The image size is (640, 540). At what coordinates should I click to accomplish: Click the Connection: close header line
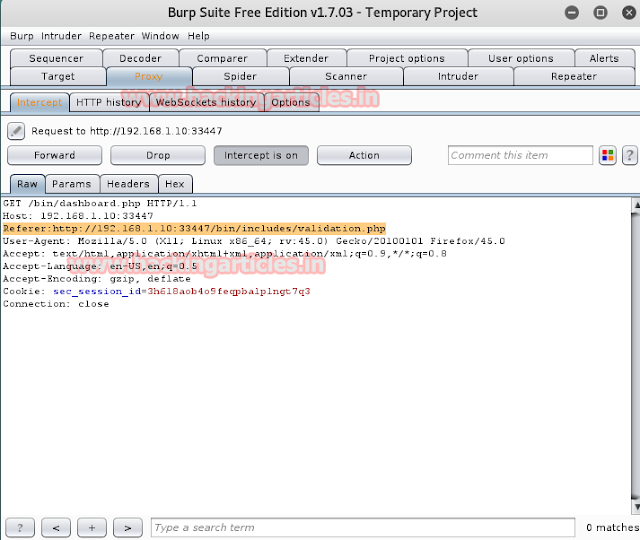click(56, 304)
